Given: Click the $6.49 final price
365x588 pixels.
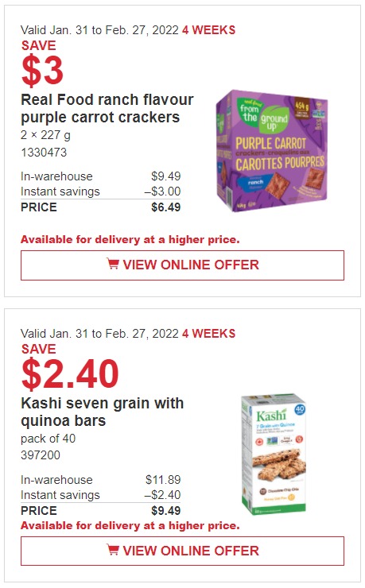Looking at the screenshot, I should pyautogui.click(x=166, y=207).
